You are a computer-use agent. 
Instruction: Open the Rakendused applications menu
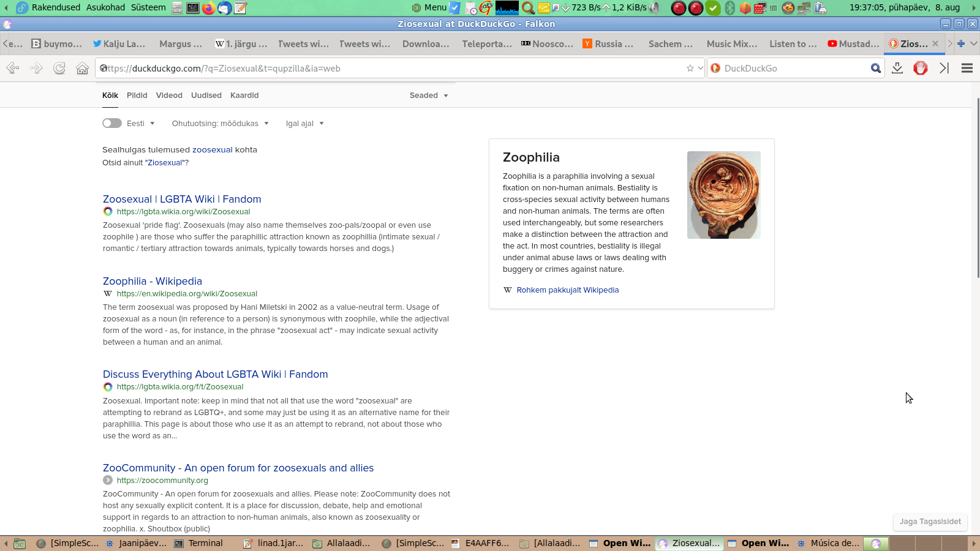pyautogui.click(x=56, y=7)
